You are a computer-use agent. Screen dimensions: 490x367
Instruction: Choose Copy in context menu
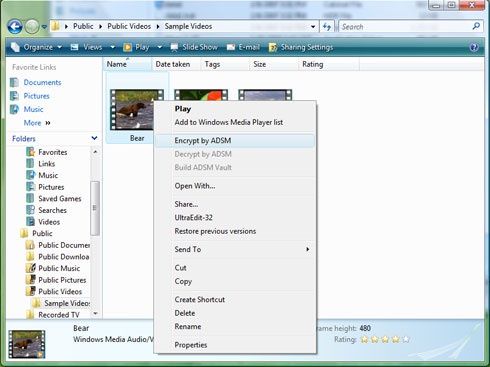(x=235, y=281)
